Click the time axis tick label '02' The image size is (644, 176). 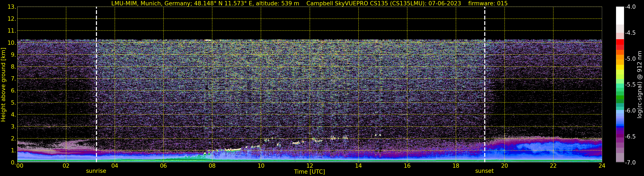tap(66, 166)
